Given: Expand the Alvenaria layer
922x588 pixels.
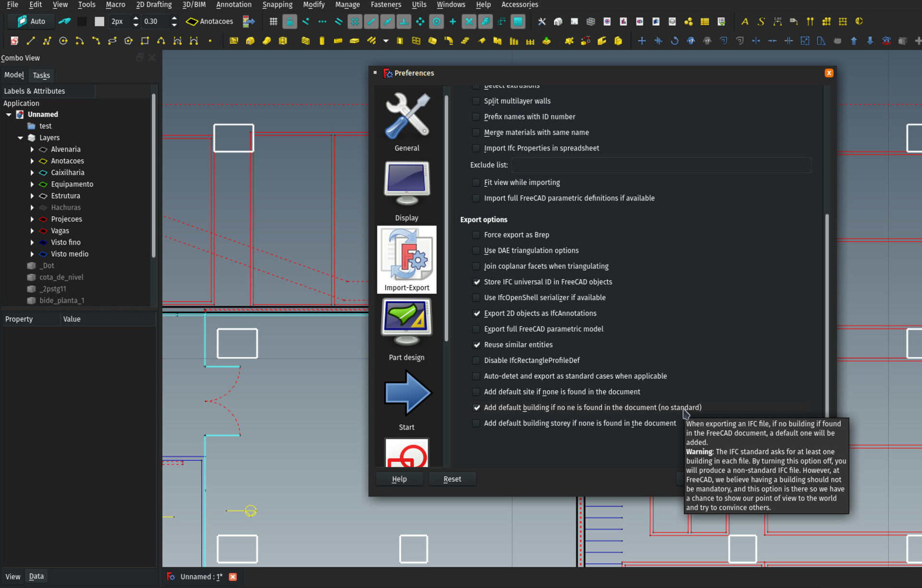Looking at the screenshot, I should (32, 149).
